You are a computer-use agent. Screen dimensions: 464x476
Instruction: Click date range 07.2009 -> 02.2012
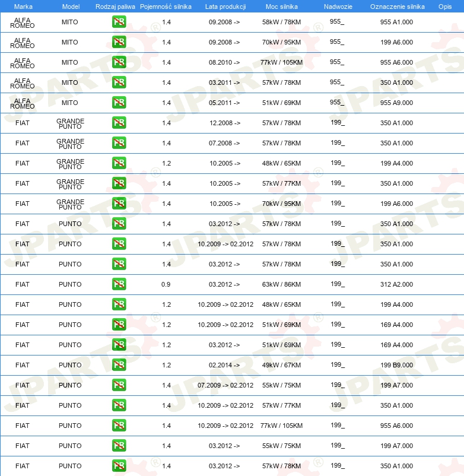(225, 385)
